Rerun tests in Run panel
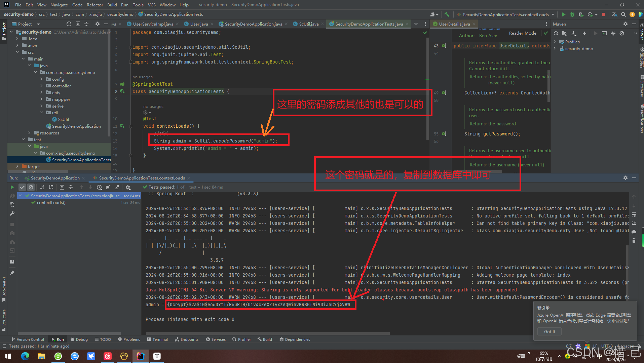This screenshot has width=644, height=363. (12, 187)
